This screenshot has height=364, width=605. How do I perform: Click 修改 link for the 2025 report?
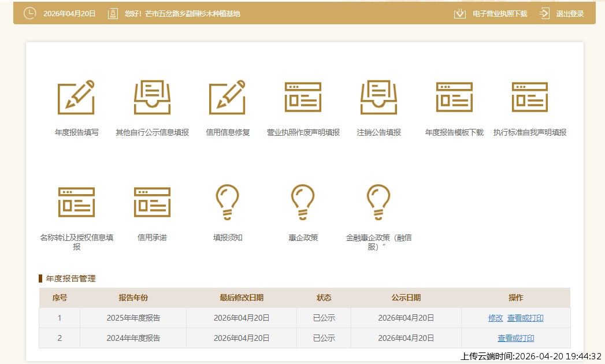click(495, 318)
